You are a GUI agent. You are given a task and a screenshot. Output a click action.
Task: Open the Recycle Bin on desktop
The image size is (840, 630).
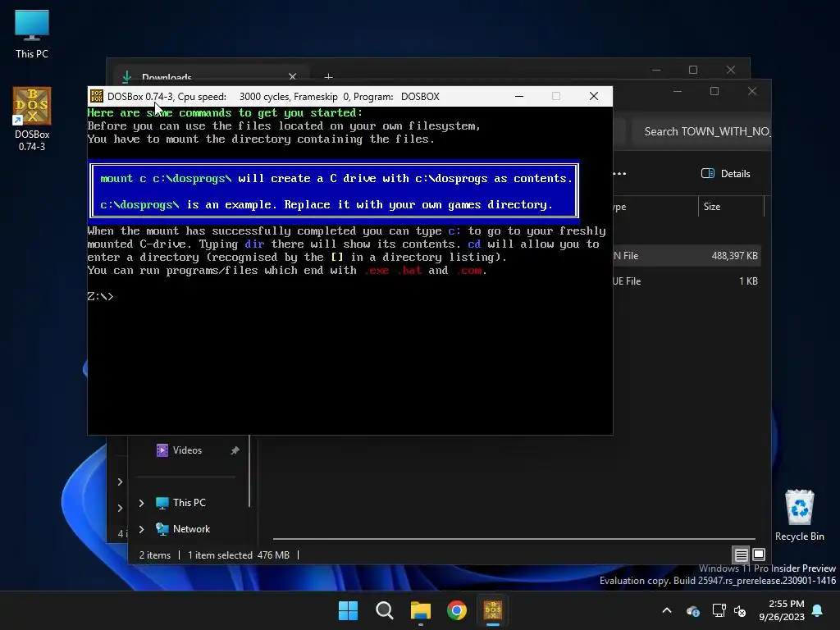click(799, 515)
